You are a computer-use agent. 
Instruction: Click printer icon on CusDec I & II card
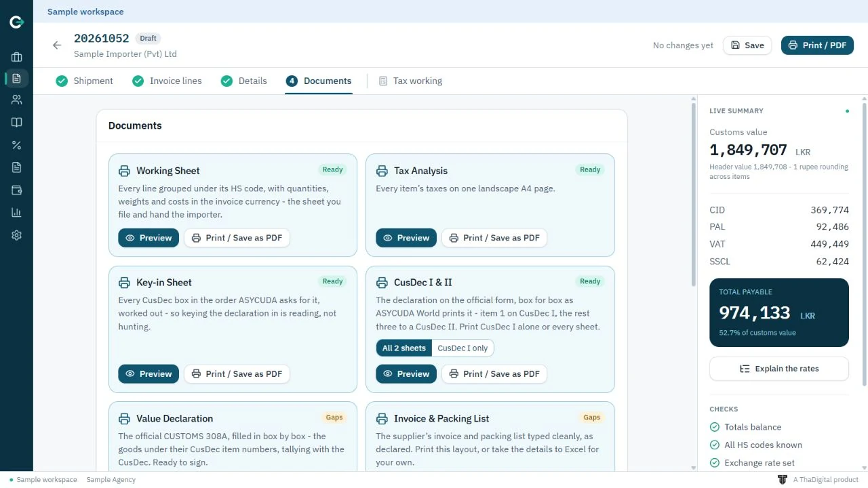pyautogui.click(x=382, y=283)
